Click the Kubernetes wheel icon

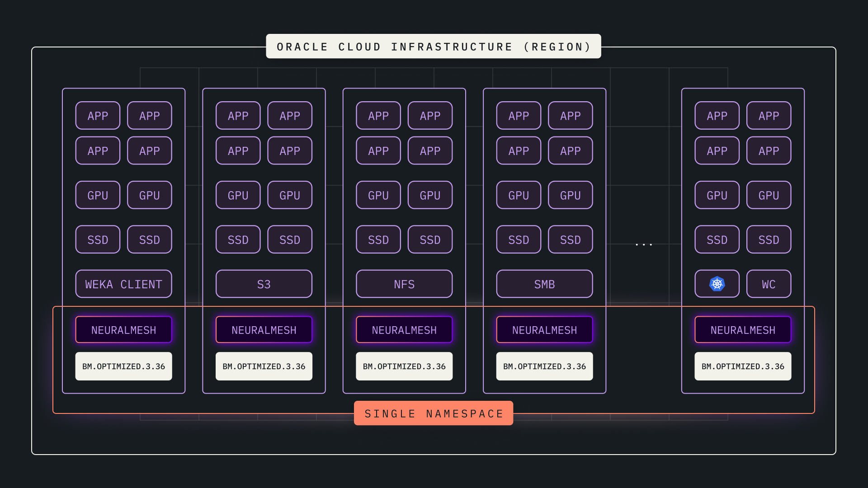tap(717, 284)
